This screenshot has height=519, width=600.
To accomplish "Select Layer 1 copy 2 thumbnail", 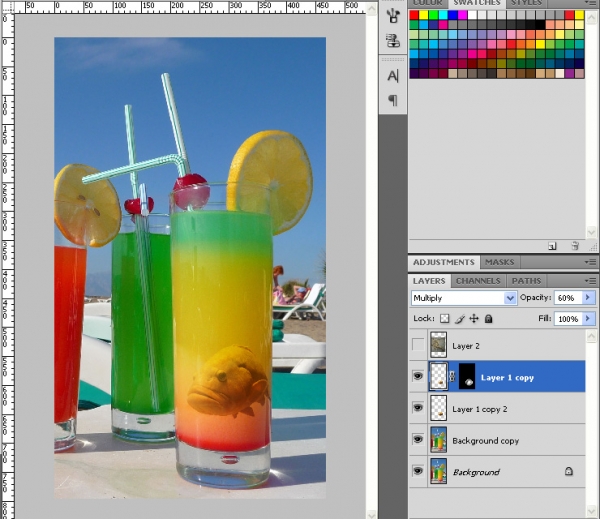I will 439,408.
